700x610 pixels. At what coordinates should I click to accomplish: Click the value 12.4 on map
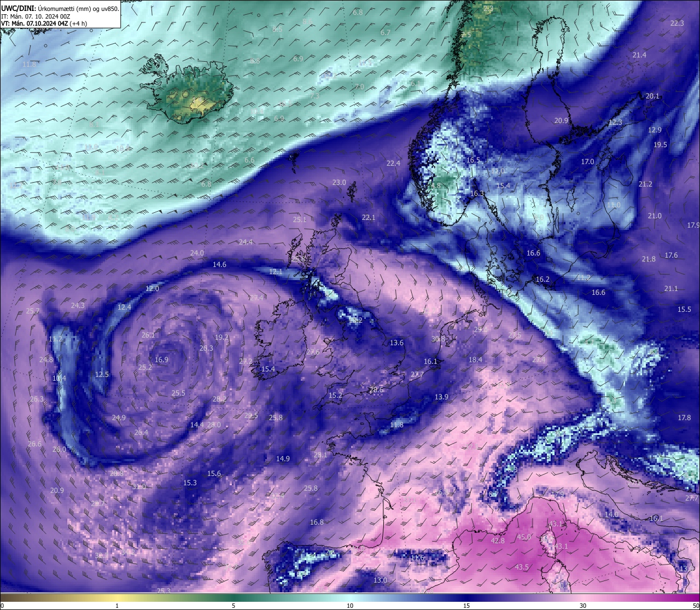pyautogui.click(x=124, y=307)
